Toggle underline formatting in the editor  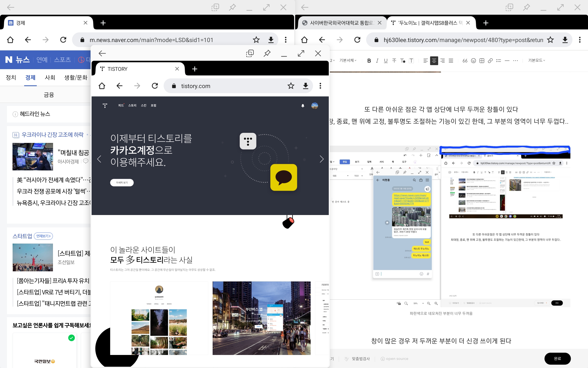point(386,61)
